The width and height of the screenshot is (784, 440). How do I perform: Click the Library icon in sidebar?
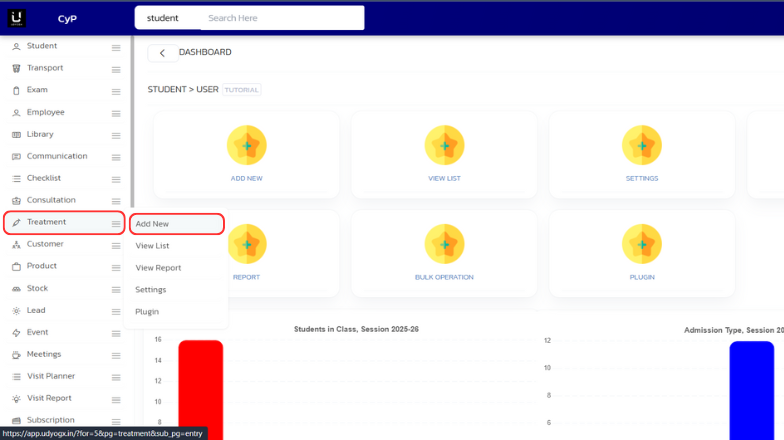(16, 134)
